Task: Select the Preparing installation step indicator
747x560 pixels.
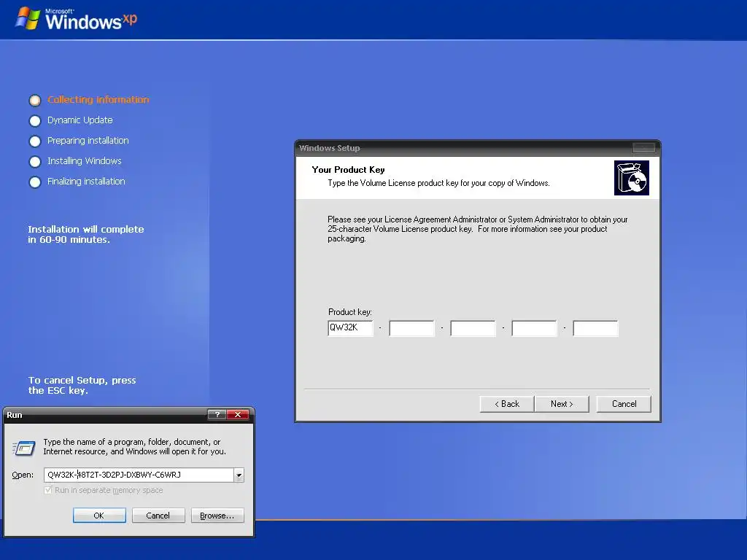Action: coord(35,141)
